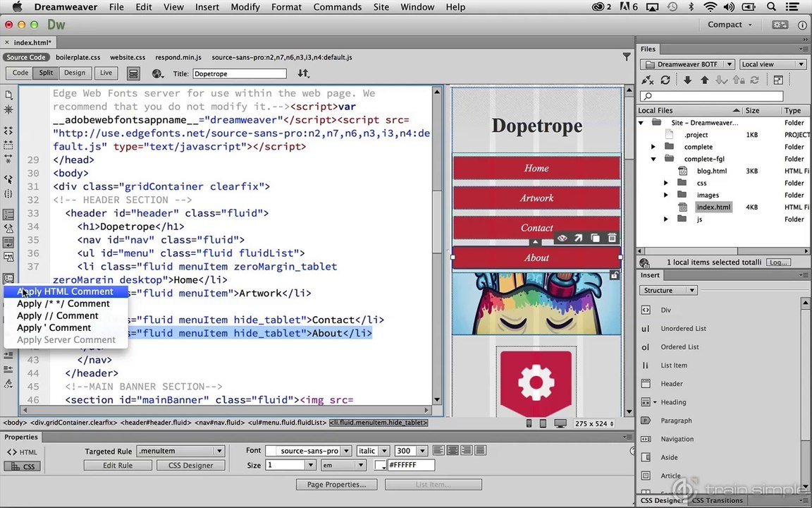Open the Modify menu
Image resolution: width=812 pixels, height=508 pixels.
tap(245, 7)
